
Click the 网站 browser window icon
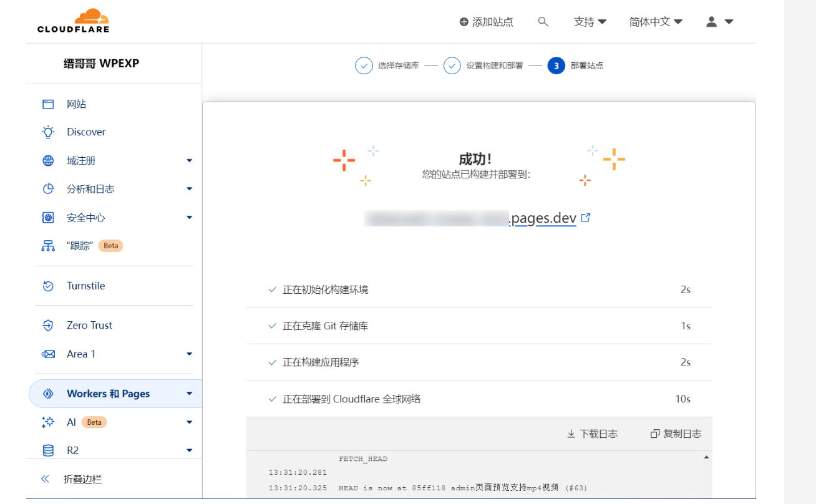tap(48, 104)
